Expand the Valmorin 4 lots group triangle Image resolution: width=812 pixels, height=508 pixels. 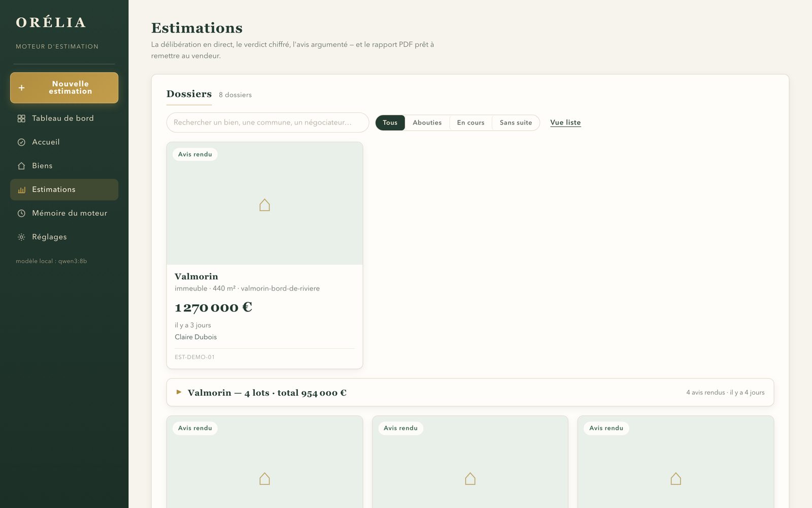click(179, 392)
